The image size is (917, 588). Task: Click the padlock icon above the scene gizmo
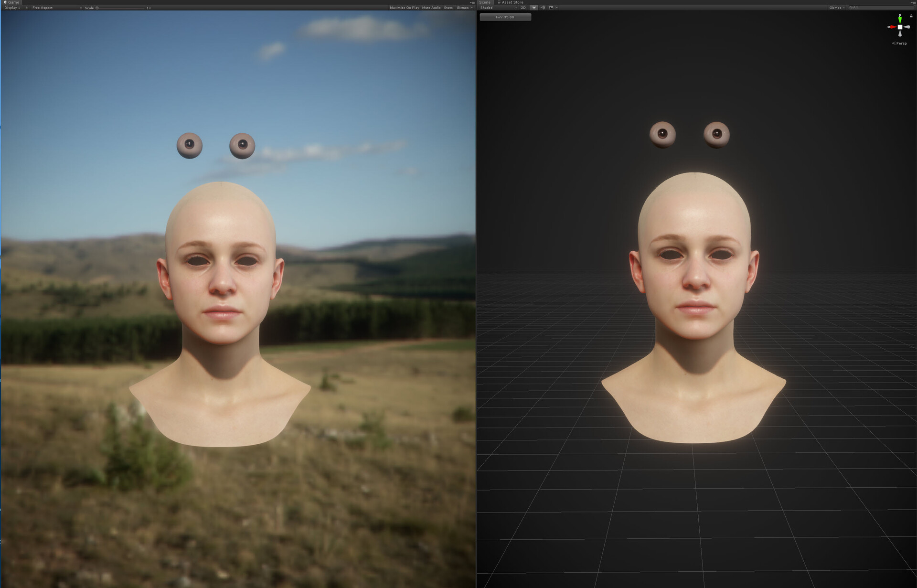pos(911,16)
